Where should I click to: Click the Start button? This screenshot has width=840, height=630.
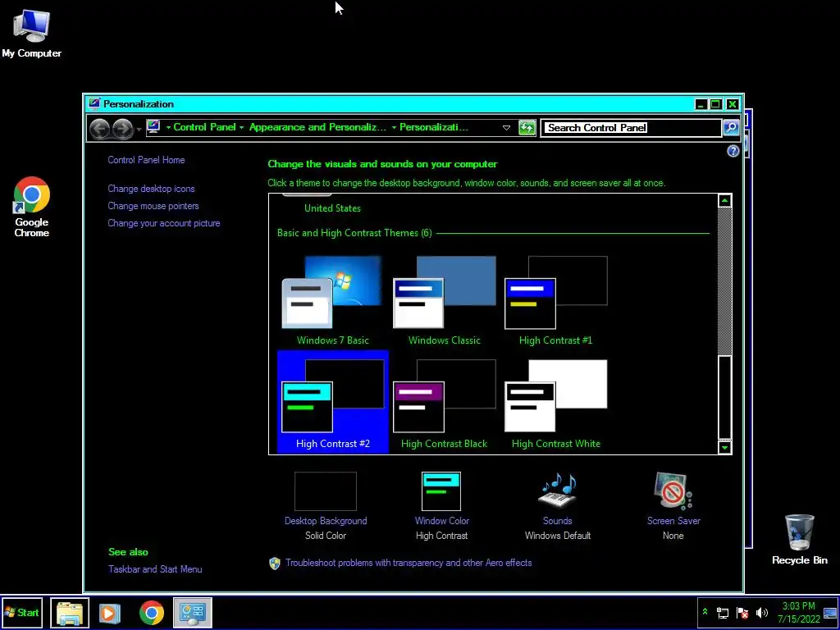[22, 612]
